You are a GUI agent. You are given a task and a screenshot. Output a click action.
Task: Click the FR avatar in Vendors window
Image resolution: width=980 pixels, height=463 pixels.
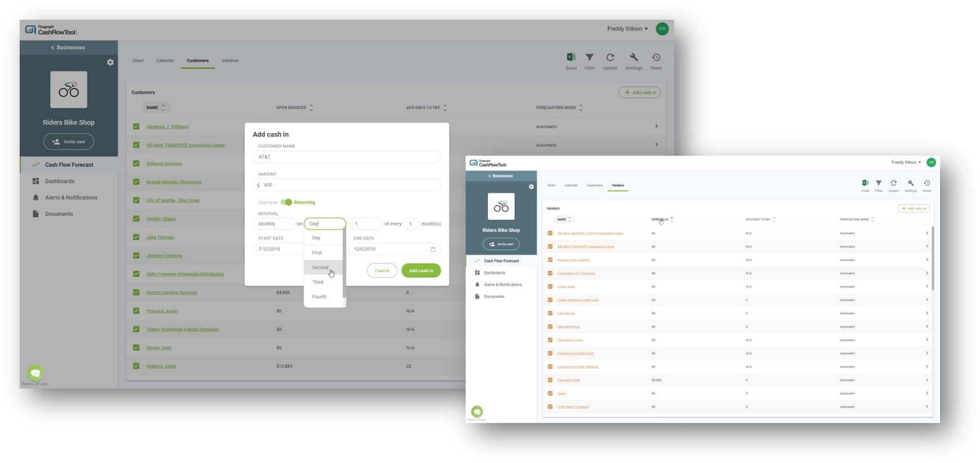(x=931, y=163)
